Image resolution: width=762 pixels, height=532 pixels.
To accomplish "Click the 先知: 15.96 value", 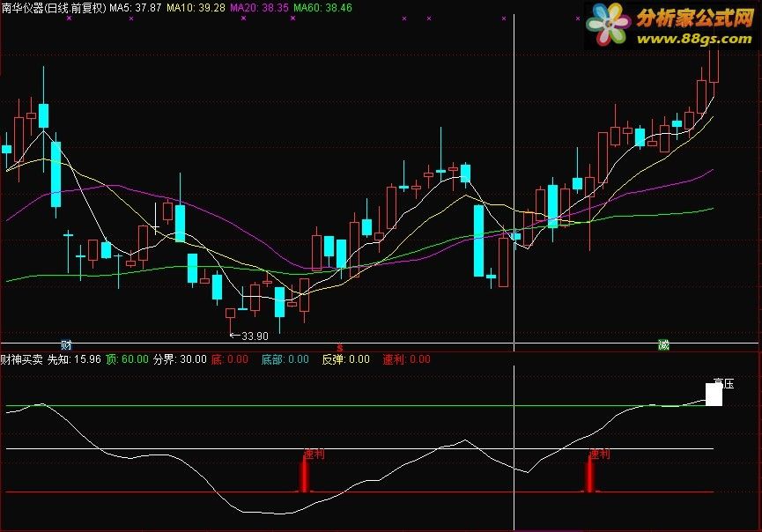I will 74,359.
